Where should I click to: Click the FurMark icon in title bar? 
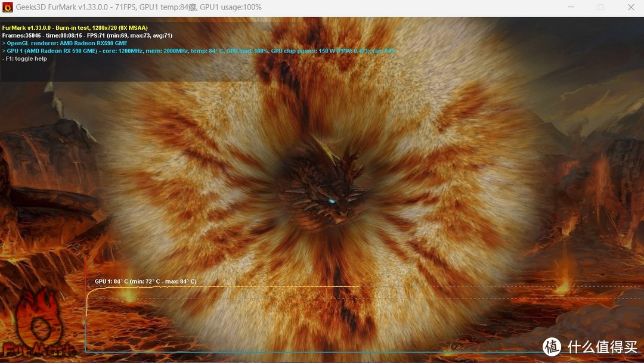coord(8,8)
